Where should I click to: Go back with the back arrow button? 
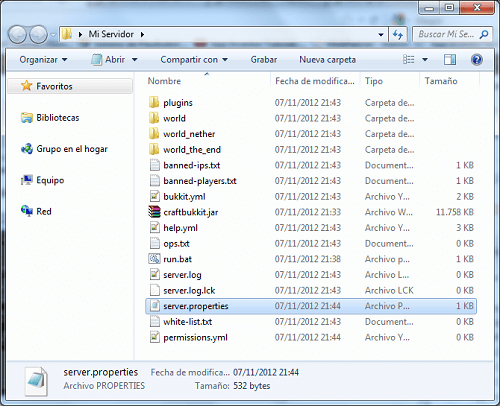tap(17, 34)
